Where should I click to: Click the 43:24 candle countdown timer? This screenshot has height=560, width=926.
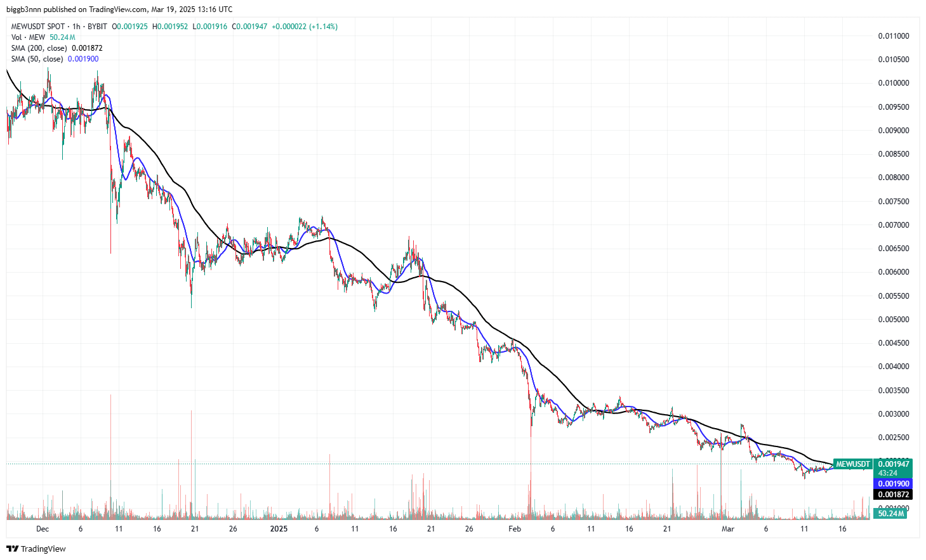click(x=887, y=473)
